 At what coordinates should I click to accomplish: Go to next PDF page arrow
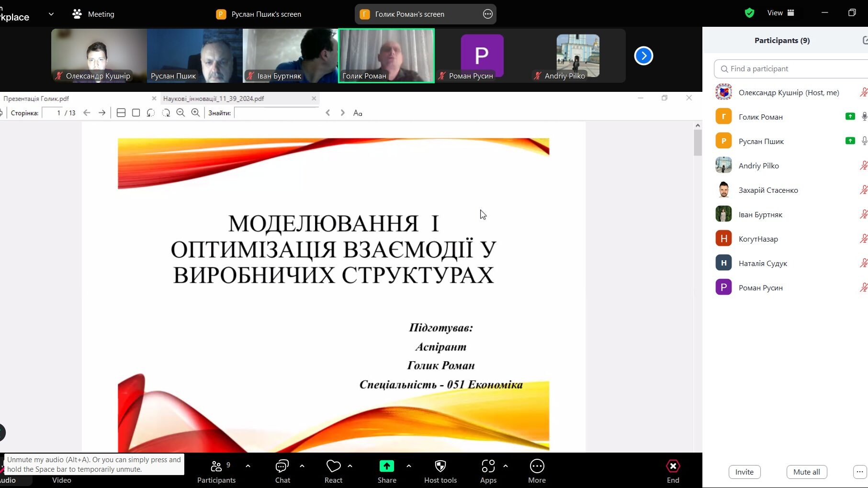(102, 113)
